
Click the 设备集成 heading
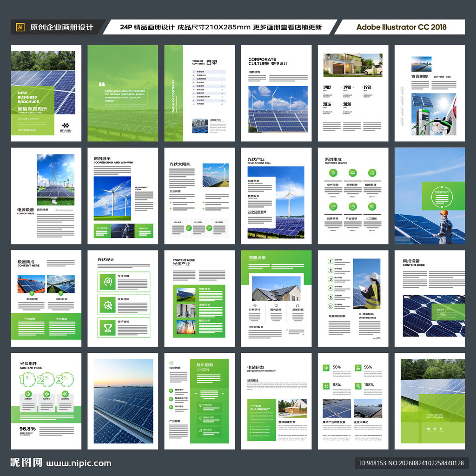[26, 262]
